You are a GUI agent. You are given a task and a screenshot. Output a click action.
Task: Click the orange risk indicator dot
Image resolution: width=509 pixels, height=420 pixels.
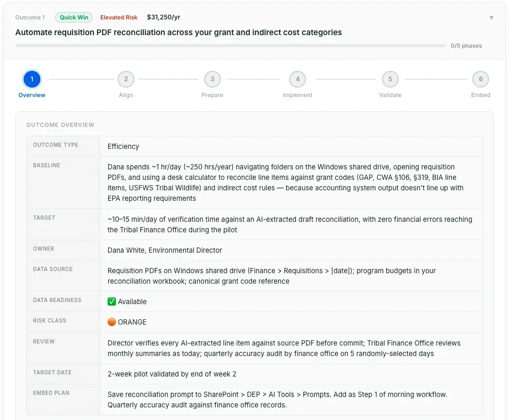[112, 322]
